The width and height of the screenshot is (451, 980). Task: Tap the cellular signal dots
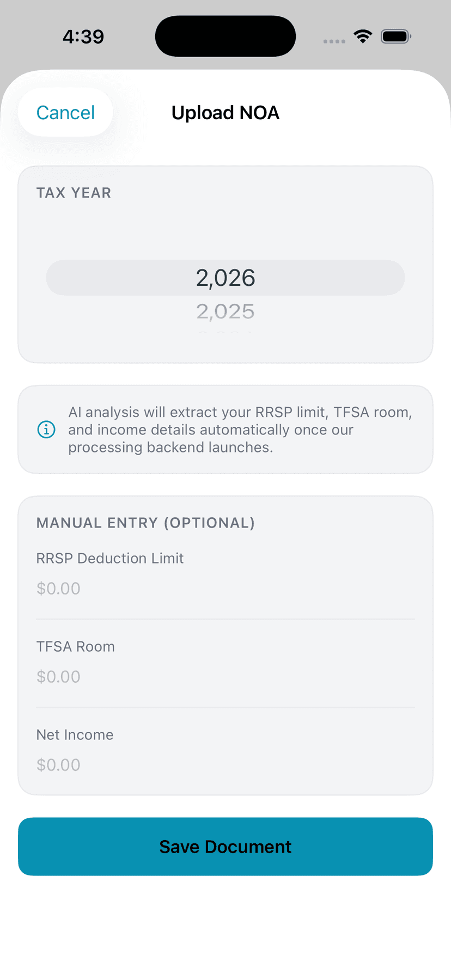point(334,41)
